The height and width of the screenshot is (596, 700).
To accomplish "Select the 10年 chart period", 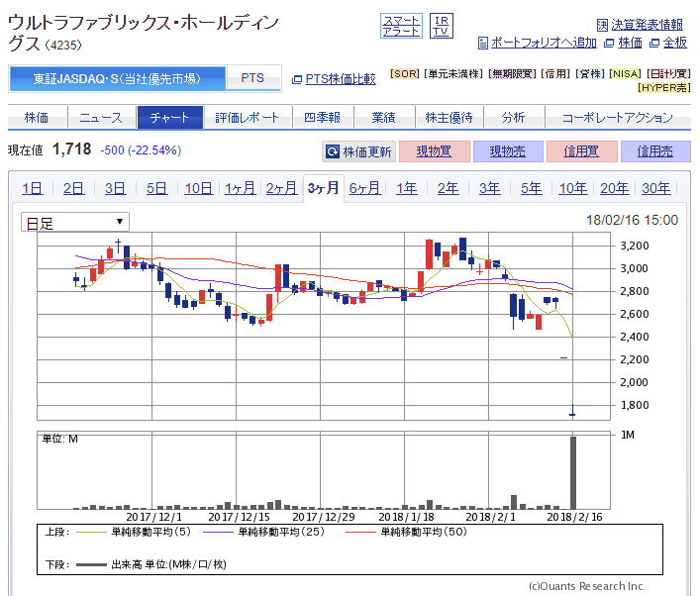I will coord(573,188).
